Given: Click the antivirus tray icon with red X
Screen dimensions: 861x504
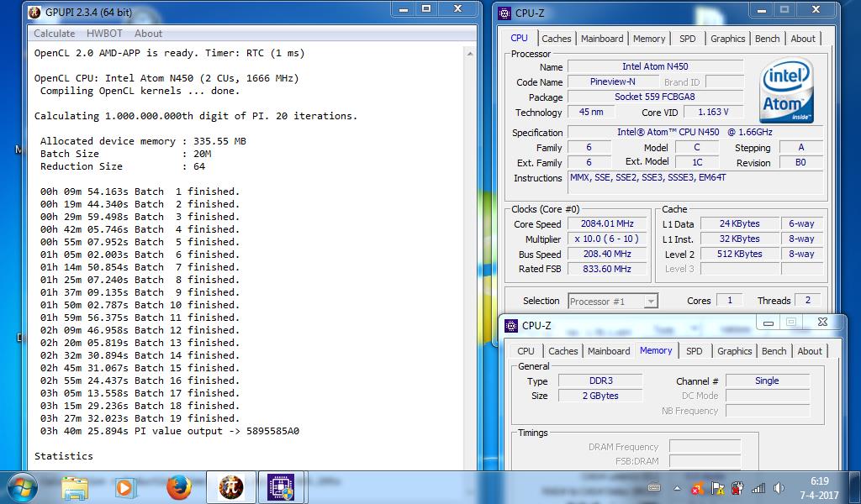Looking at the screenshot, I should point(697,487).
